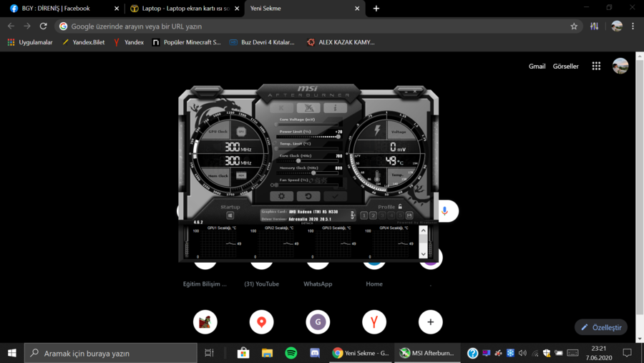Click the Kombustor K button
This screenshot has width=644, height=363.
point(281,108)
